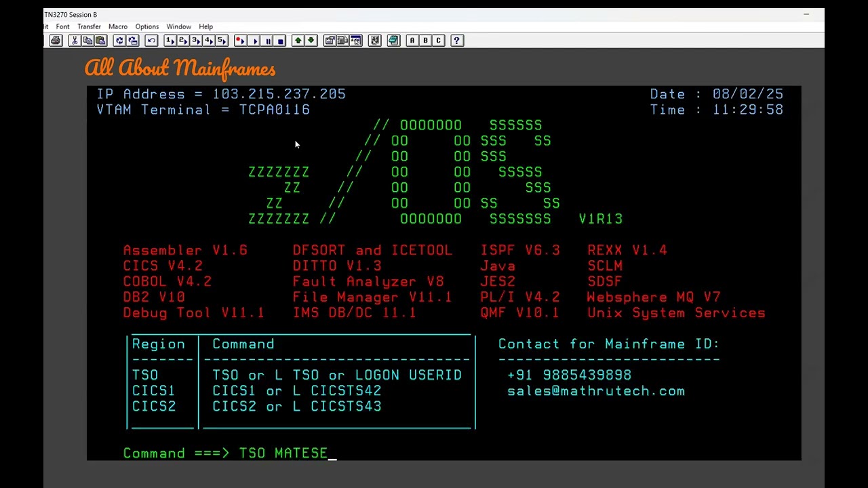Click 'CICS2 or L CICSTS43' command text
Viewport: 868px width, 488px height.
tap(297, 407)
